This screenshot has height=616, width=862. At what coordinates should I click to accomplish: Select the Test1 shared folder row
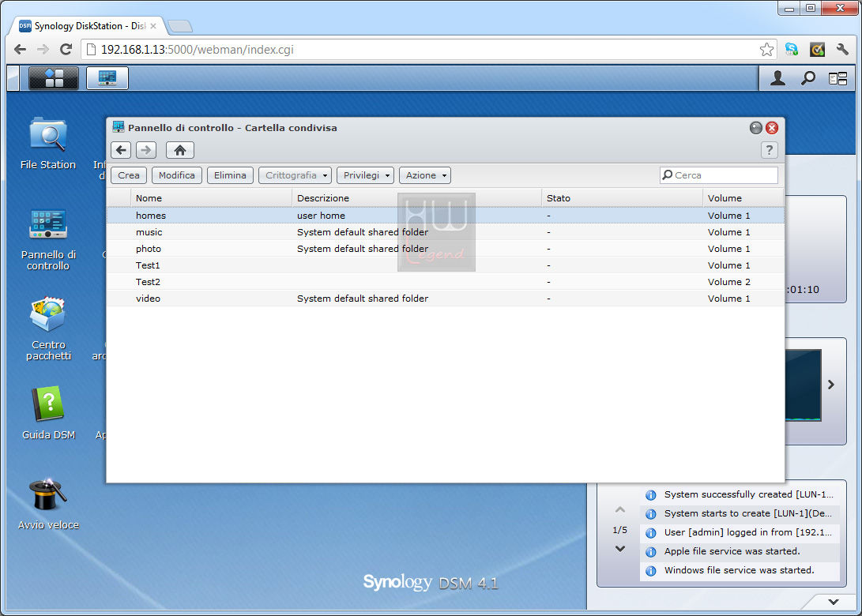pyautogui.click(x=446, y=265)
